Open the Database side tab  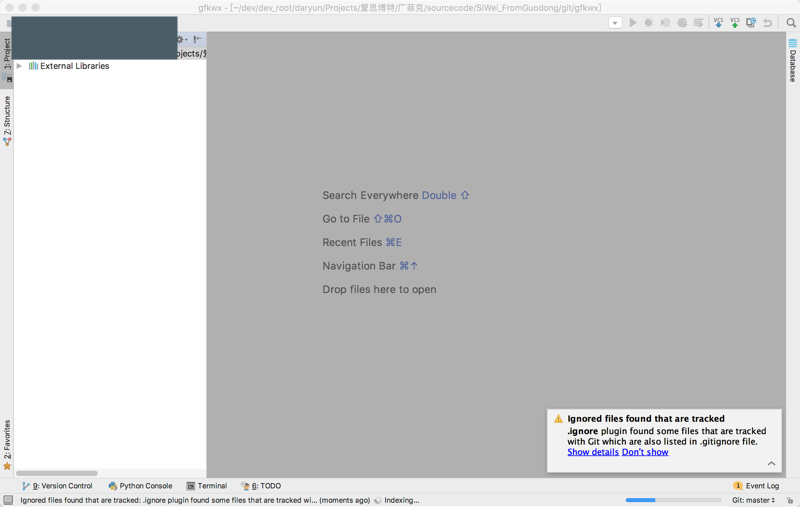[793, 60]
